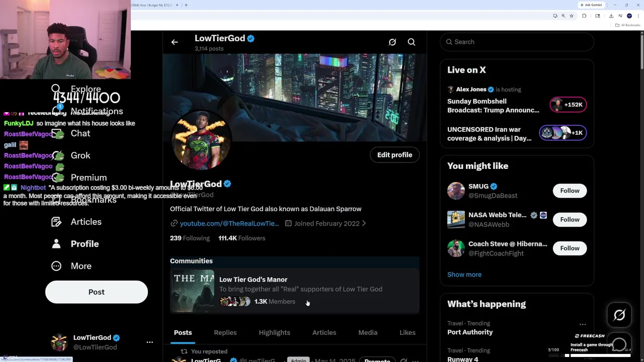View the 1.3K Members avatars
Image resolution: width=644 pixels, height=362 pixels.
[x=235, y=302]
